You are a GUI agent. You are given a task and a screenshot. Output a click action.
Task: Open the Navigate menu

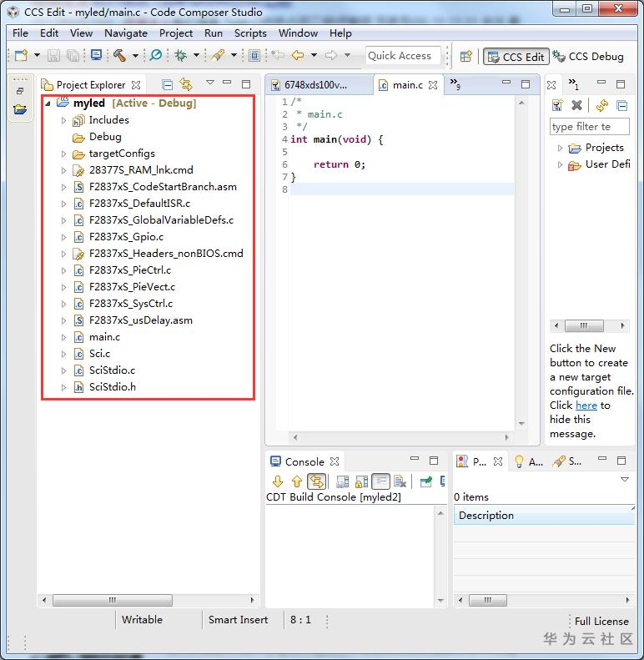[125, 33]
